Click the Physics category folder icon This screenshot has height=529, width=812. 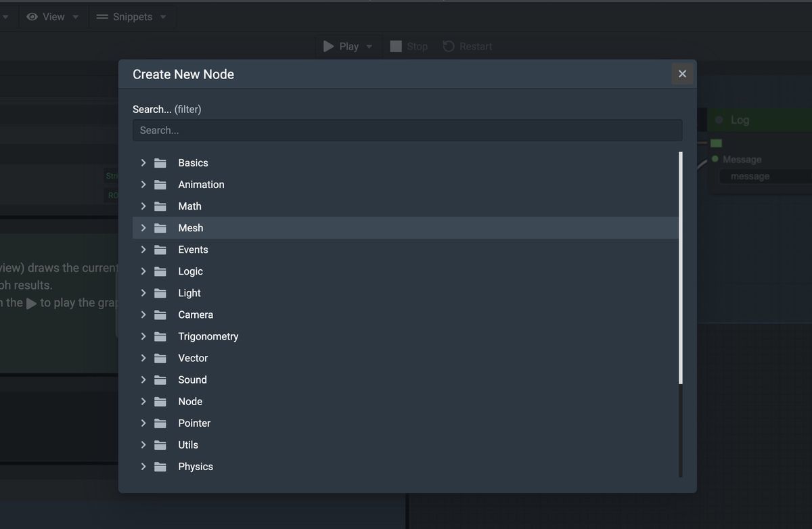click(160, 466)
